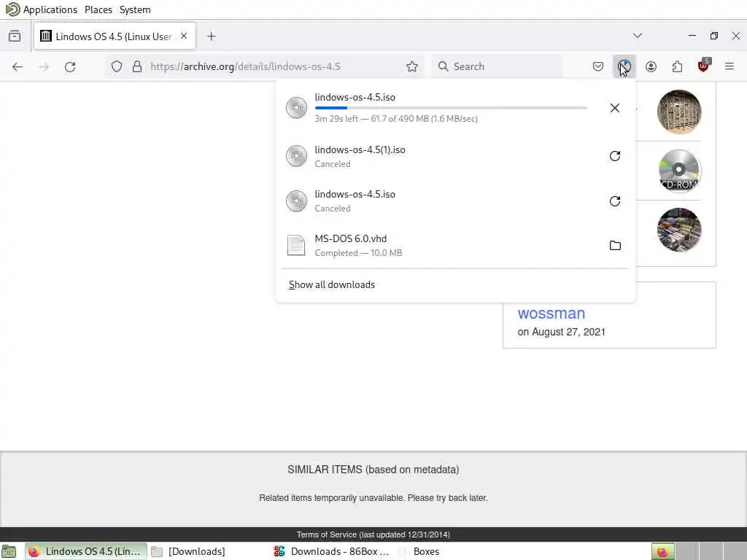Image resolution: width=747 pixels, height=560 pixels.
Task: Expand the list all tabs chevron
Action: (x=638, y=36)
